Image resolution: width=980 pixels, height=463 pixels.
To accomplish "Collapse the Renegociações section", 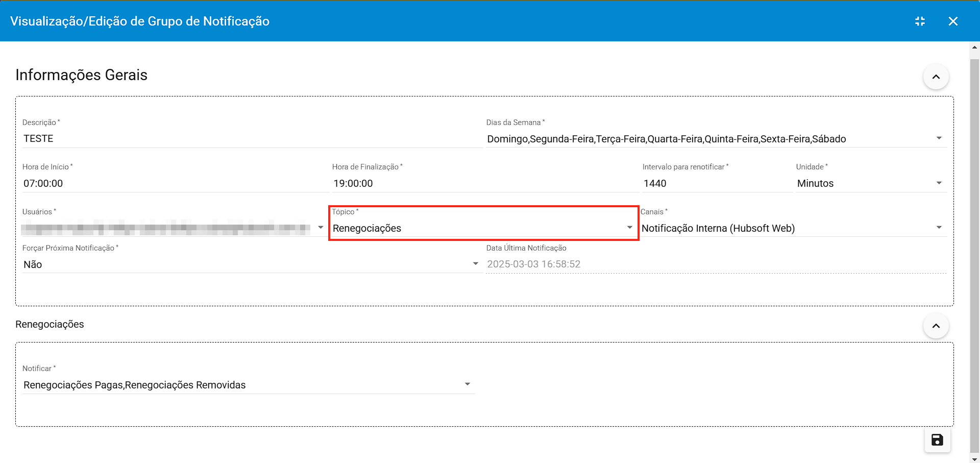I will pos(936,326).
